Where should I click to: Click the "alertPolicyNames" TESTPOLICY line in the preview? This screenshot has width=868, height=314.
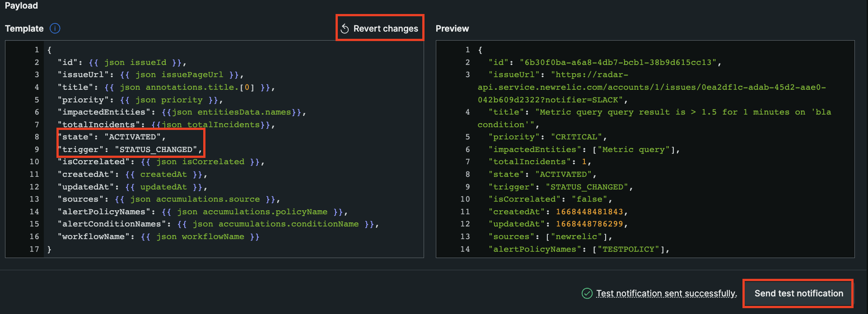(579, 249)
